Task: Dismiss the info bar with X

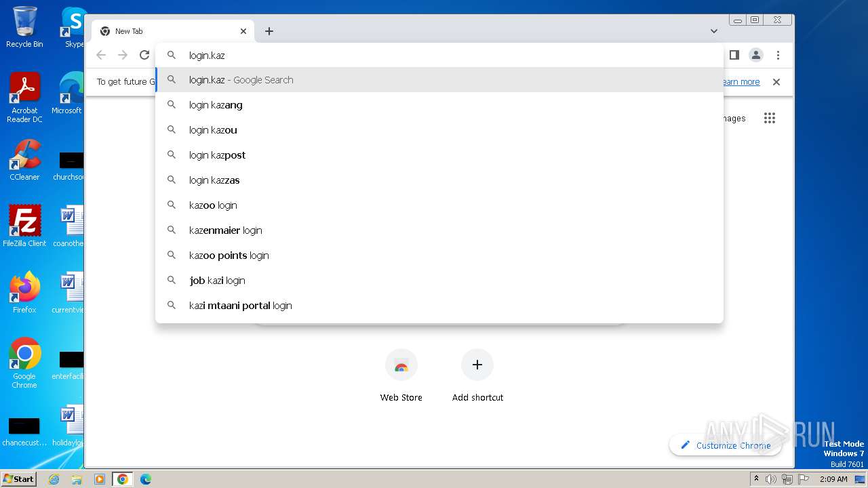Action: 776,82
